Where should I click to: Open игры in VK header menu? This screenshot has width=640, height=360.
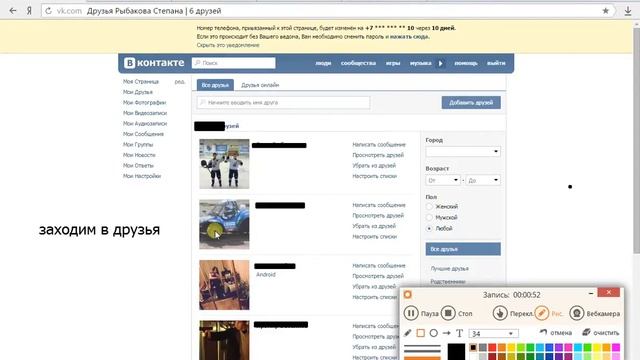point(393,63)
